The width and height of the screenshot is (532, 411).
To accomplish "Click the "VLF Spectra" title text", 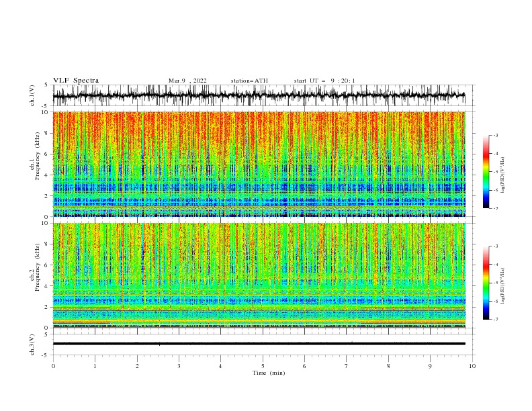I will 76,81.
